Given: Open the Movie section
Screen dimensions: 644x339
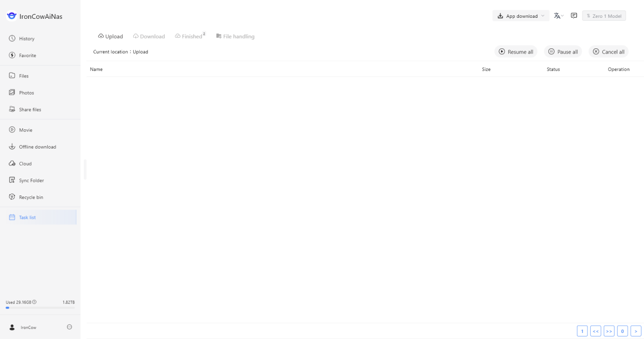Looking at the screenshot, I should [25, 130].
